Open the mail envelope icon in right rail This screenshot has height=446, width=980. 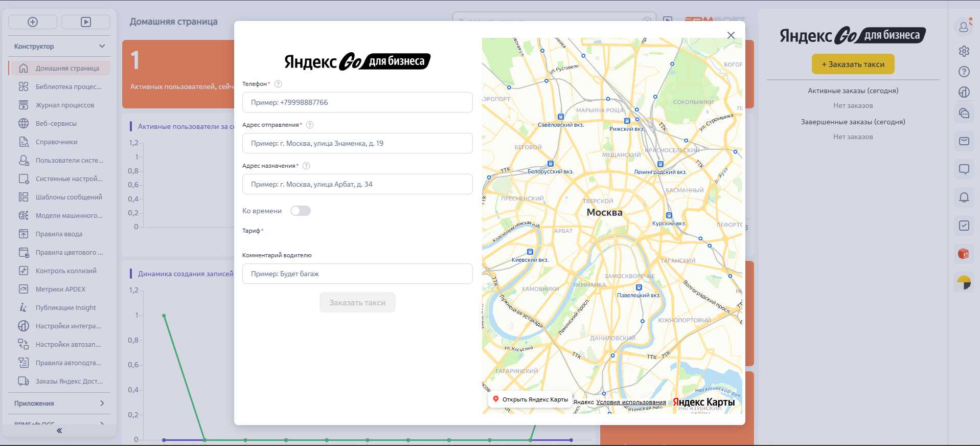click(x=964, y=141)
